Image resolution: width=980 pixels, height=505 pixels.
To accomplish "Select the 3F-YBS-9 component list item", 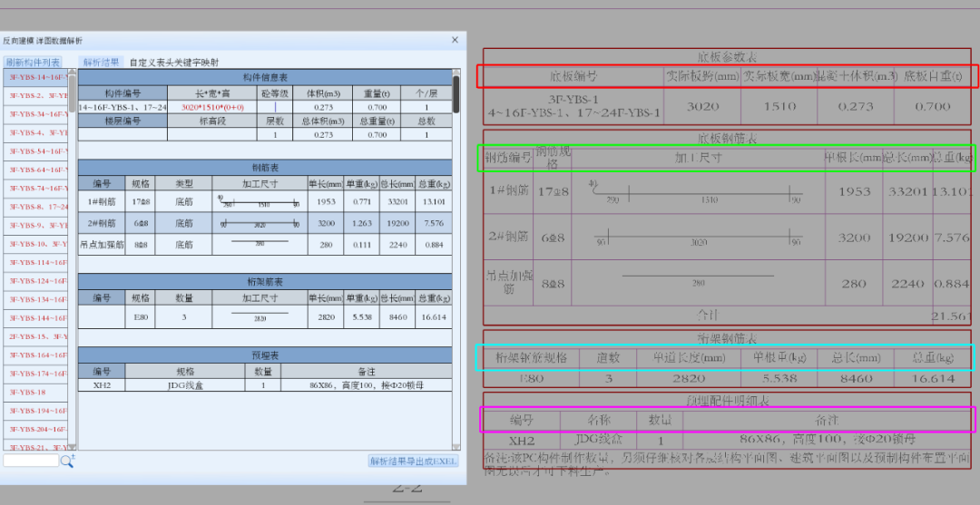I will coord(34,225).
